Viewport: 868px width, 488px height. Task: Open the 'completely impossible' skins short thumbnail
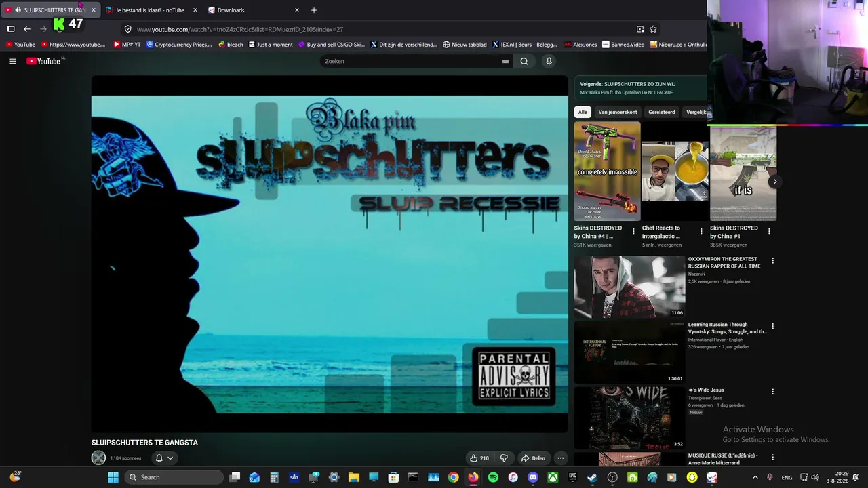(607, 171)
